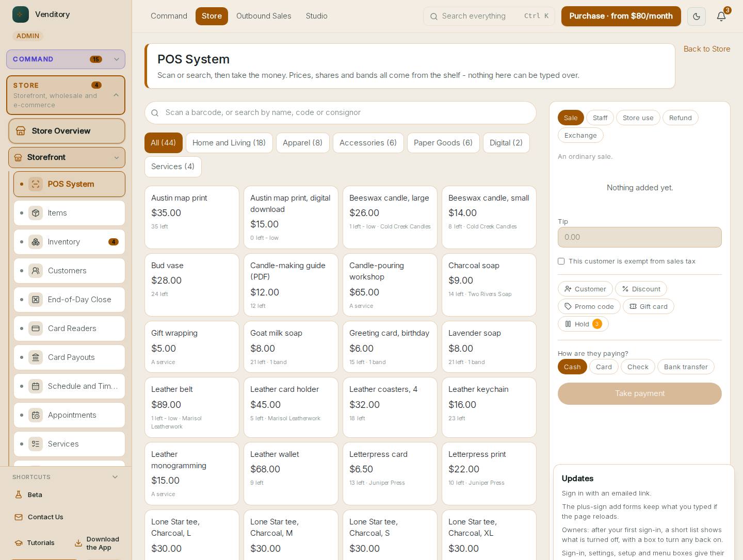Switch transaction type to Staff
Viewport: 743px width, 560px height.
[600, 118]
